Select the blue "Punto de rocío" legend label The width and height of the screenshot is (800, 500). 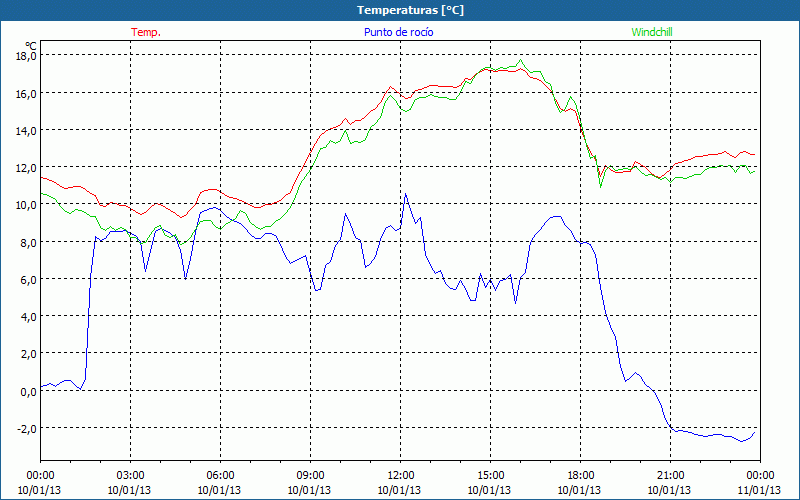pos(398,32)
